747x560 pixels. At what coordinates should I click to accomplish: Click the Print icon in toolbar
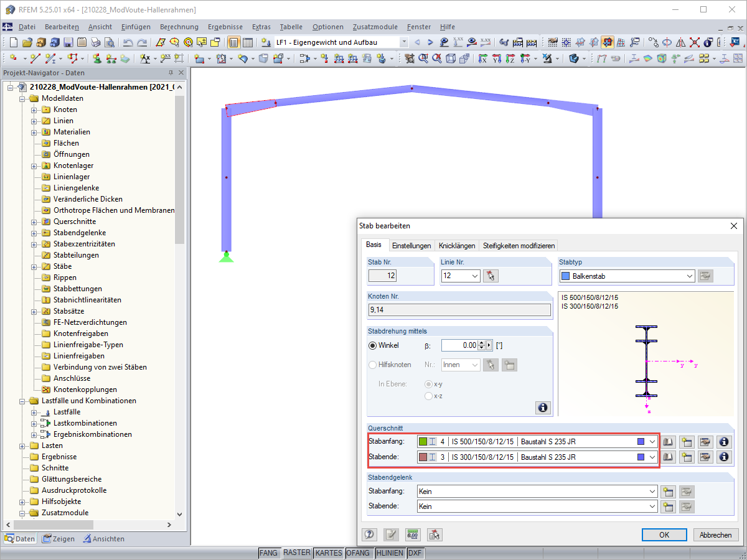[95, 42]
